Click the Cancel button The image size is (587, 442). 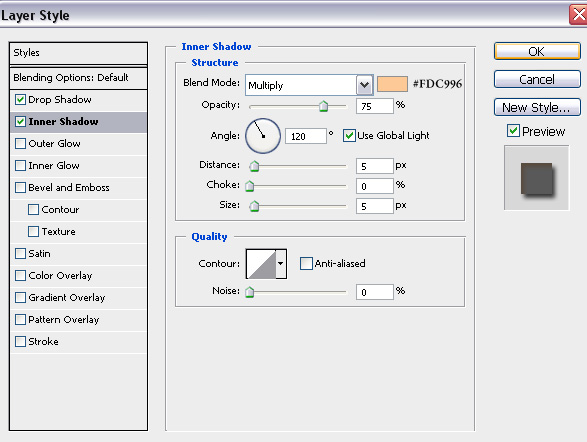(537, 79)
